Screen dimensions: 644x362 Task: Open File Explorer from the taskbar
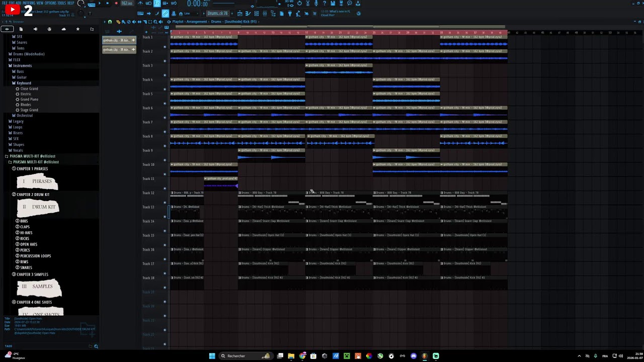(x=291, y=356)
